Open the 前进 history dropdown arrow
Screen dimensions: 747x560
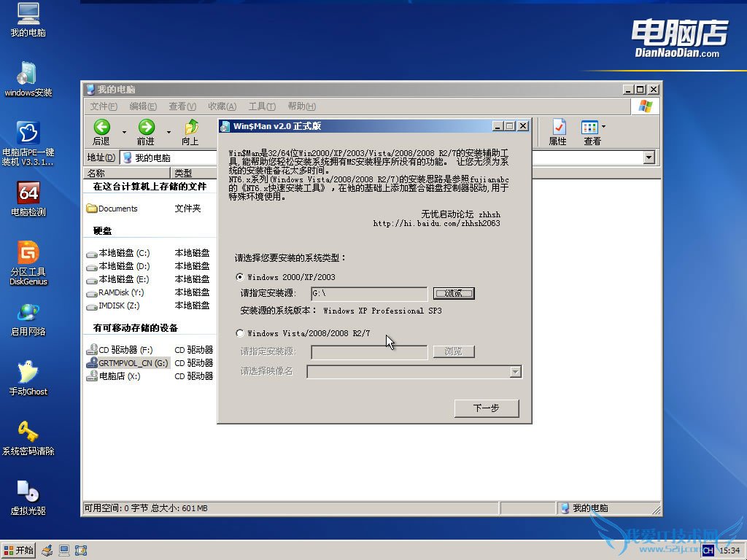169,132
